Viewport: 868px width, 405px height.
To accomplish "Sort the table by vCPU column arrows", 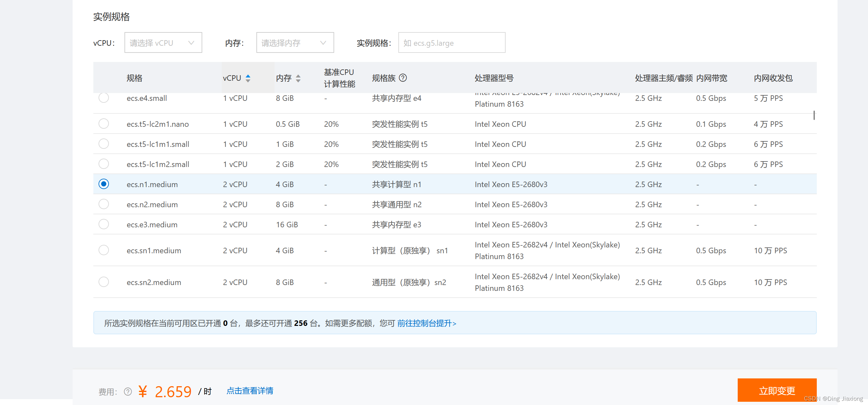I will (x=248, y=78).
